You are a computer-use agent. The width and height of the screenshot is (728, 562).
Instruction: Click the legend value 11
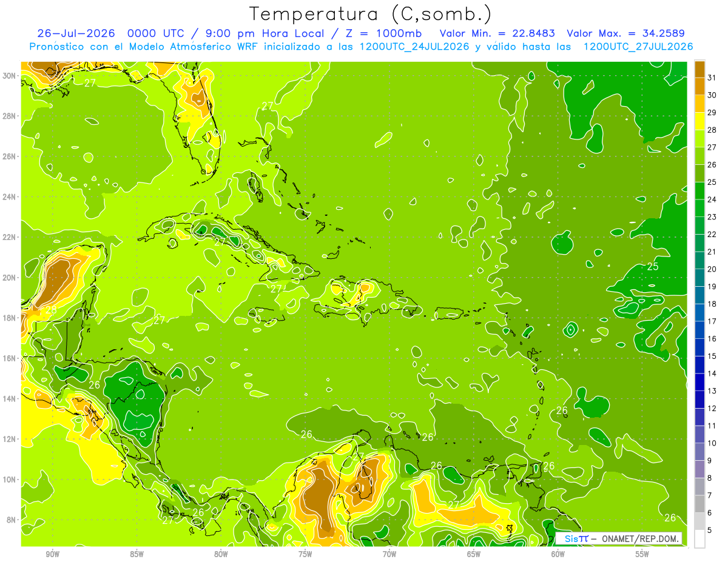tap(712, 426)
